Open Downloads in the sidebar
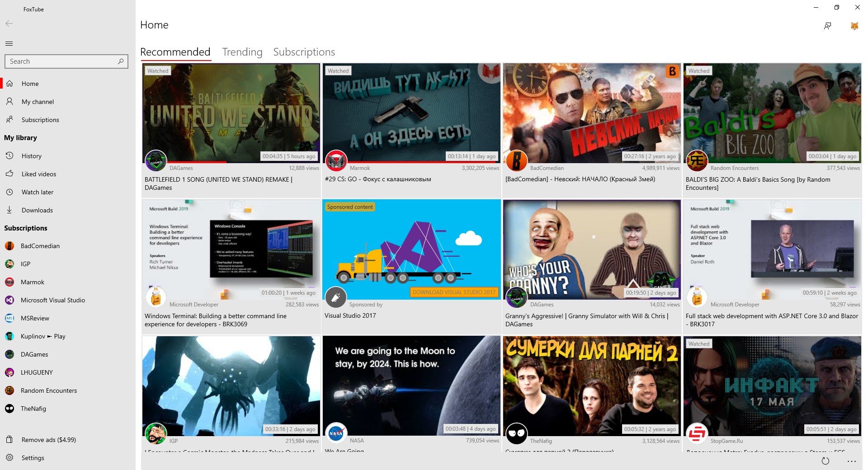Image resolution: width=868 pixels, height=470 pixels. tap(68, 210)
